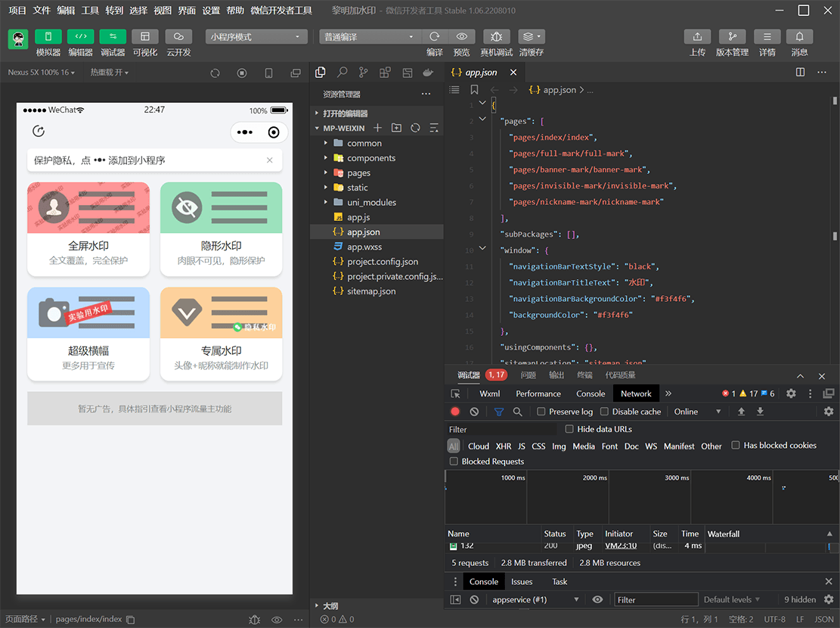Open the messages bell icon
This screenshot has height=628, width=840.
pyautogui.click(x=799, y=36)
